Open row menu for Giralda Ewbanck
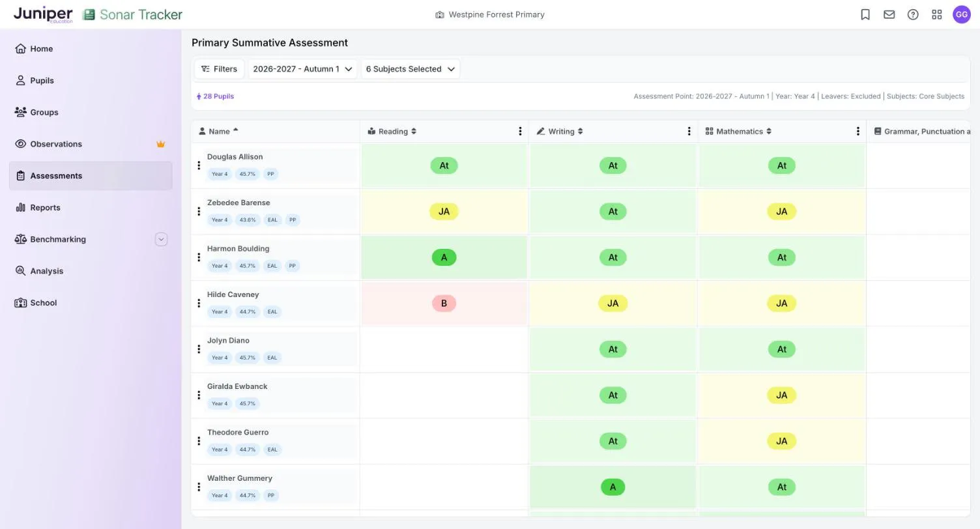980x529 pixels. click(x=199, y=395)
